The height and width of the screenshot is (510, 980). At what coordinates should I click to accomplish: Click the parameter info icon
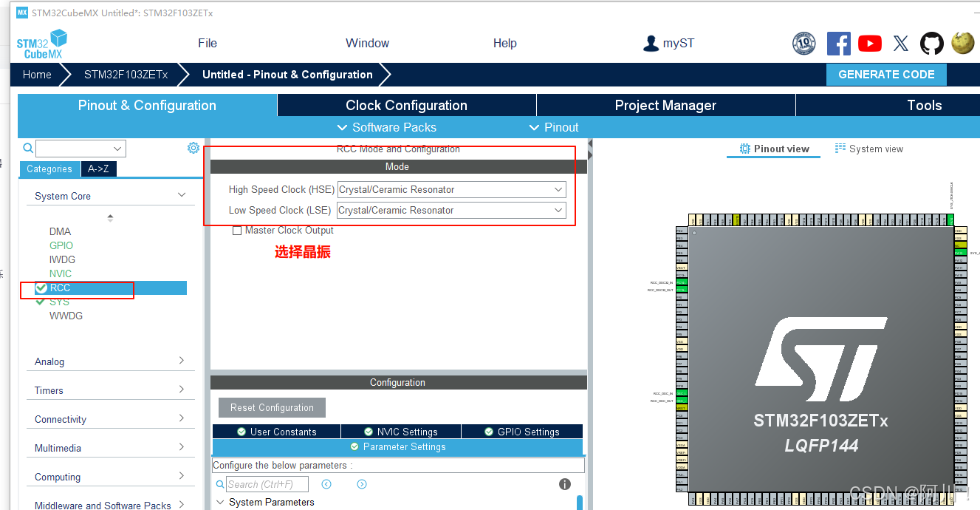565,484
